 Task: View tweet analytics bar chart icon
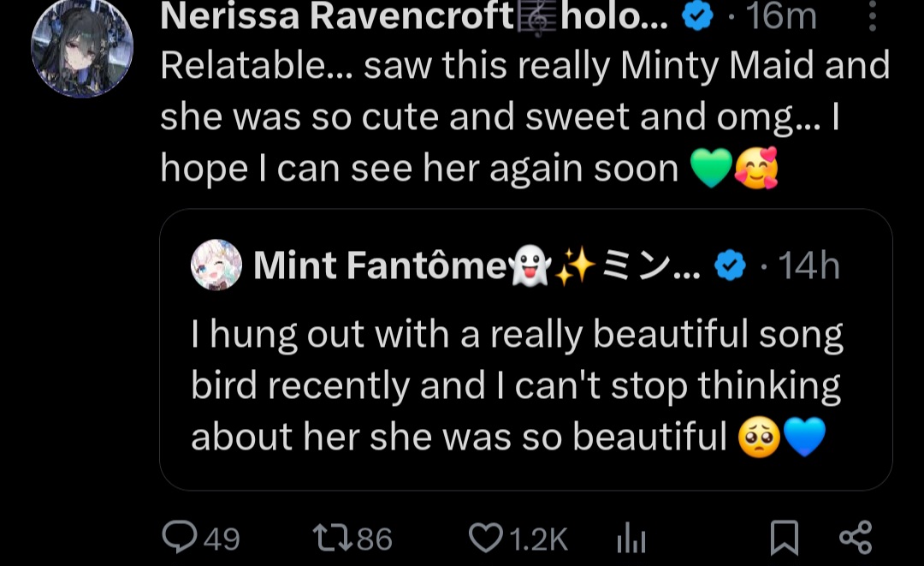(x=630, y=539)
